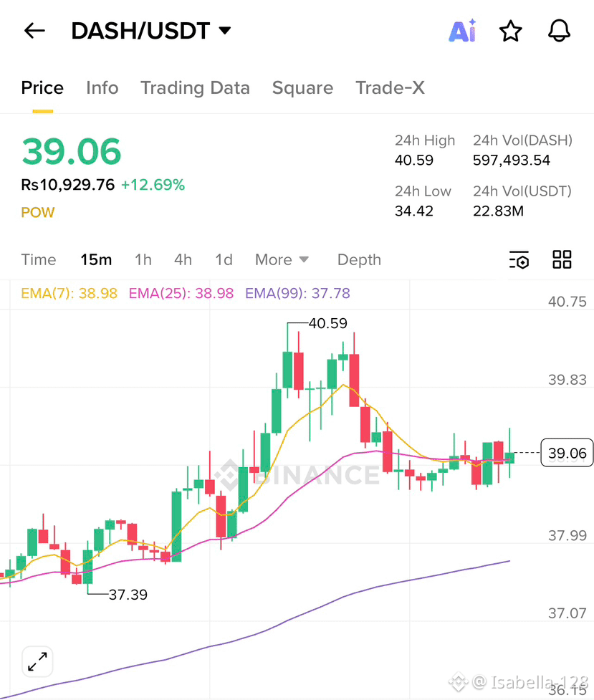Image resolution: width=594 pixels, height=700 pixels.
Task: Select the 4h timeframe
Action: (183, 259)
